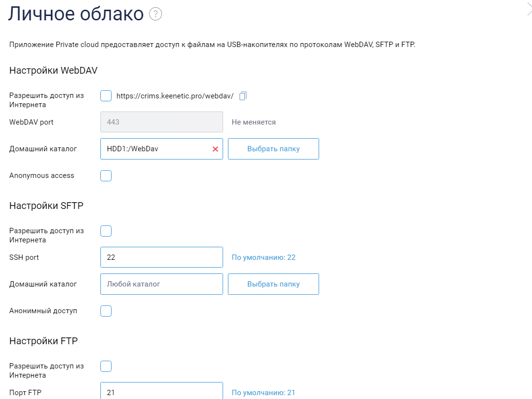Image resolution: width=532 pixels, height=399 pixels.
Task: Click the 'Не меняется' note text
Action: [254, 122]
